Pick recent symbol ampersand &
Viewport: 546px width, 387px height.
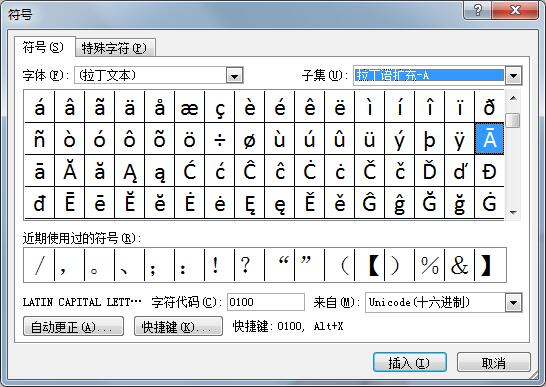(x=459, y=265)
